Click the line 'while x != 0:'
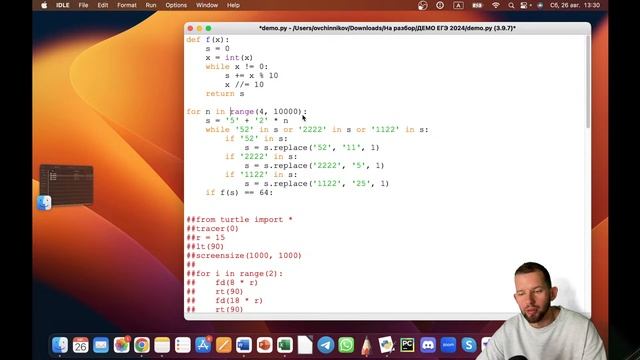This screenshot has width=640, height=360. coord(237,67)
